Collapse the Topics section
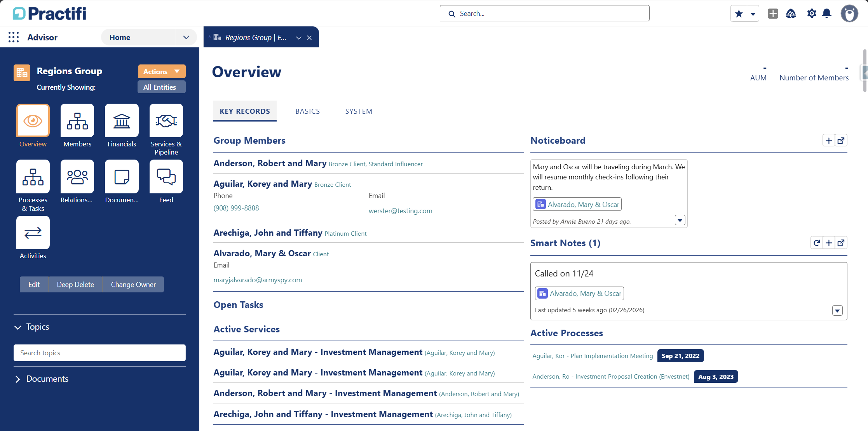 coord(18,327)
